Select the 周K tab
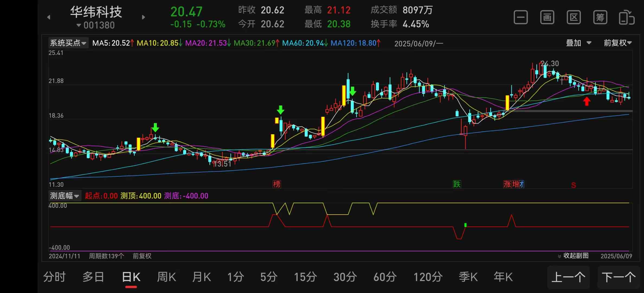The width and height of the screenshot is (644, 293). 166,277
